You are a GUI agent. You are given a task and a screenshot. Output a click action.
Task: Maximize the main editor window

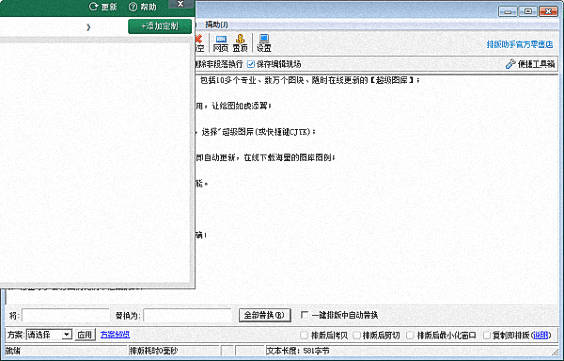(528, 11)
